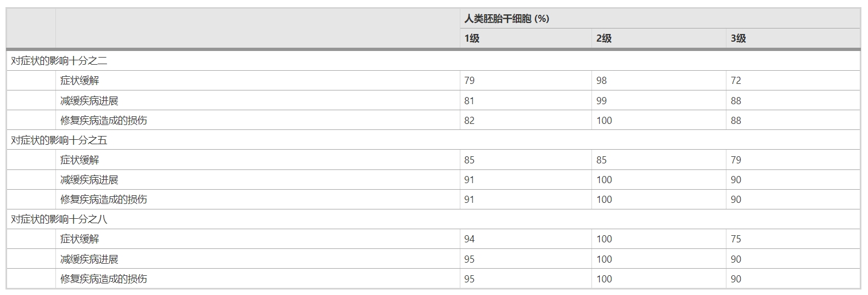Click the cell with value 79

tap(469, 81)
